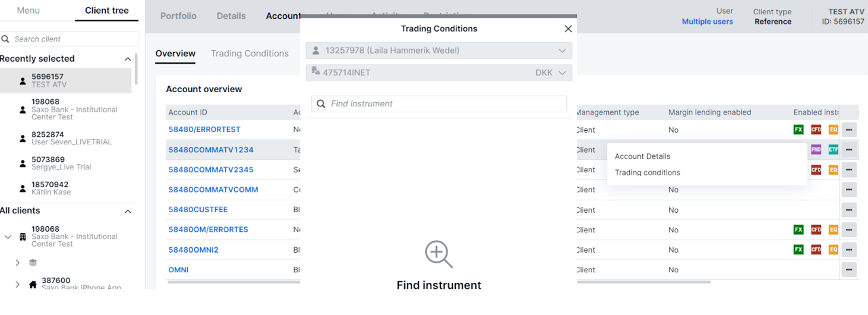Image resolution: width=868 pixels, height=315 pixels.
Task: Click the teal ETF instrument icon
Action: [833, 150]
